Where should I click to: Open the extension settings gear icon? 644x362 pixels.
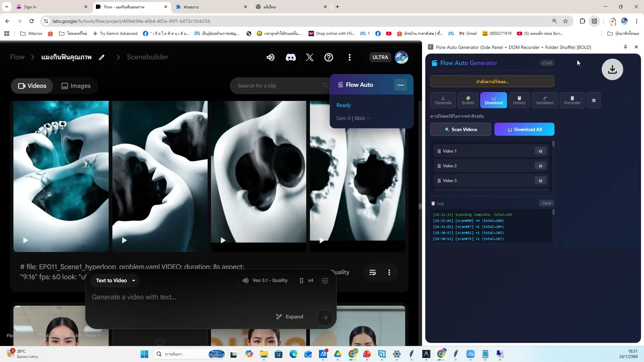pos(594,100)
